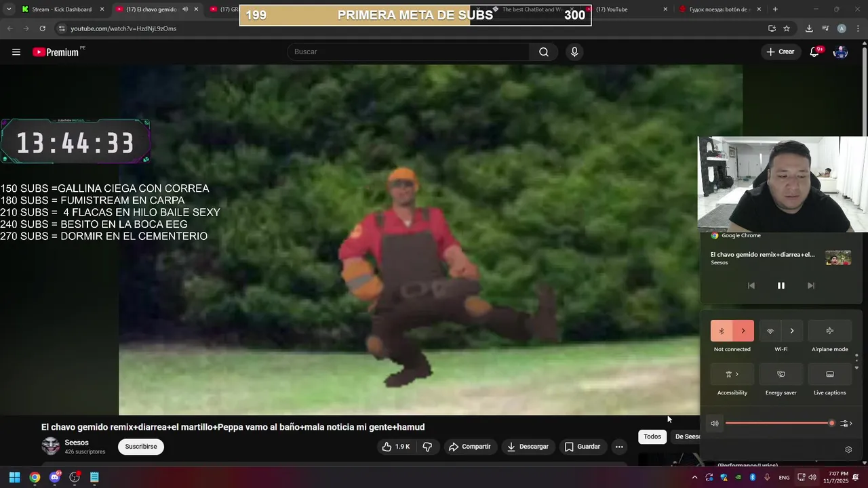The height and width of the screenshot is (488, 868).
Task: Open Chrome tab search dropdown
Action: point(8,9)
